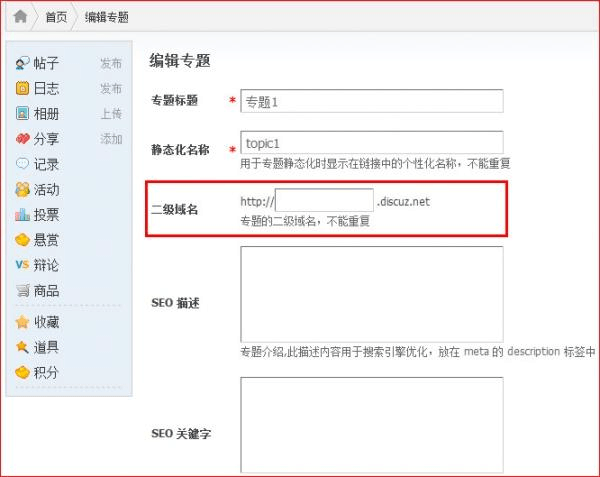The width and height of the screenshot is (600, 477).
Task: Go to 首页 in breadcrumb
Action: pos(56,17)
